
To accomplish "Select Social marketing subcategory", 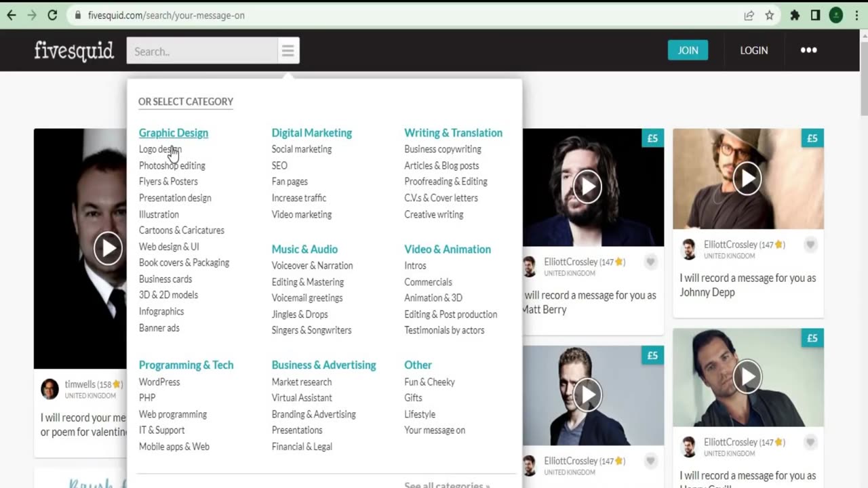I will (x=302, y=149).
